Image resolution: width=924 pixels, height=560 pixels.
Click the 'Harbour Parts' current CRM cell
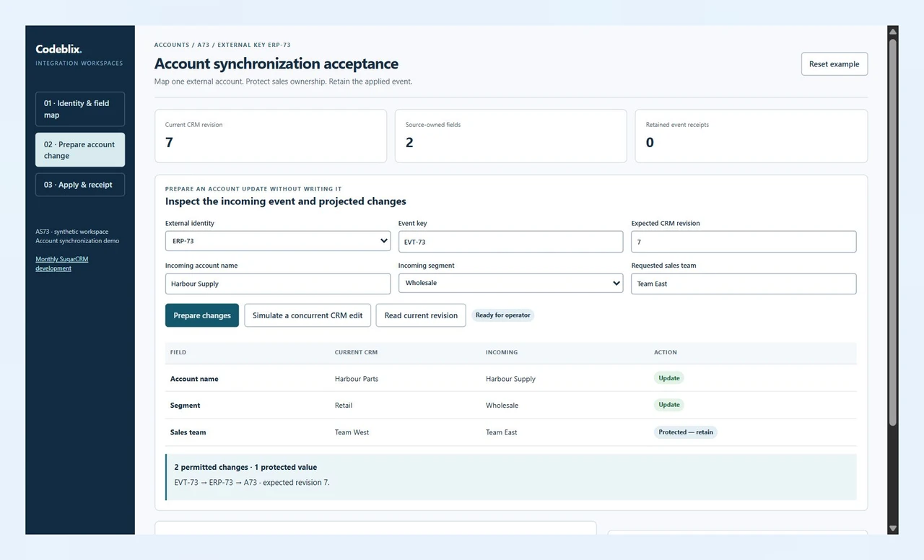click(357, 379)
